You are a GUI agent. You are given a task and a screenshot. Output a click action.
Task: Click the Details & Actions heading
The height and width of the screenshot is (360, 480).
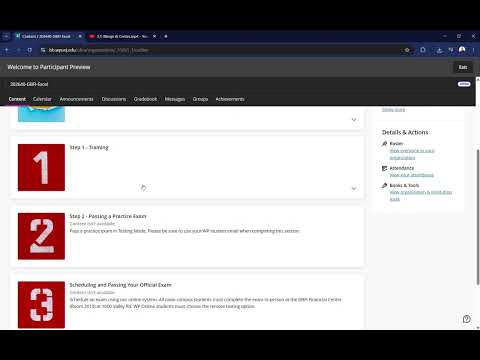(x=405, y=132)
